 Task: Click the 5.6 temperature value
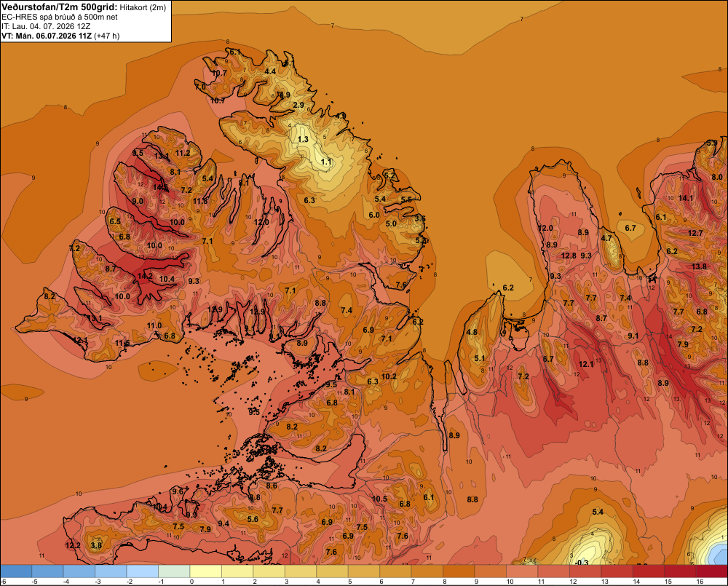253,519
